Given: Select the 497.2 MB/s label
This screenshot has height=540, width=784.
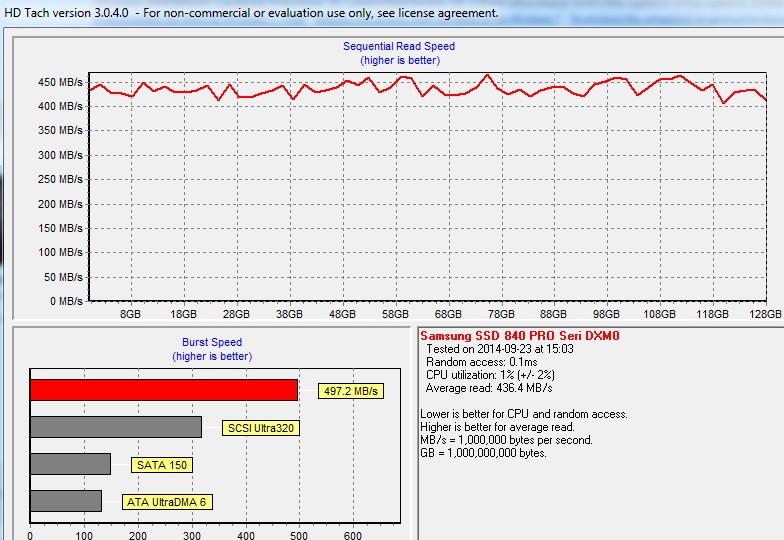Looking at the screenshot, I should [x=351, y=391].
